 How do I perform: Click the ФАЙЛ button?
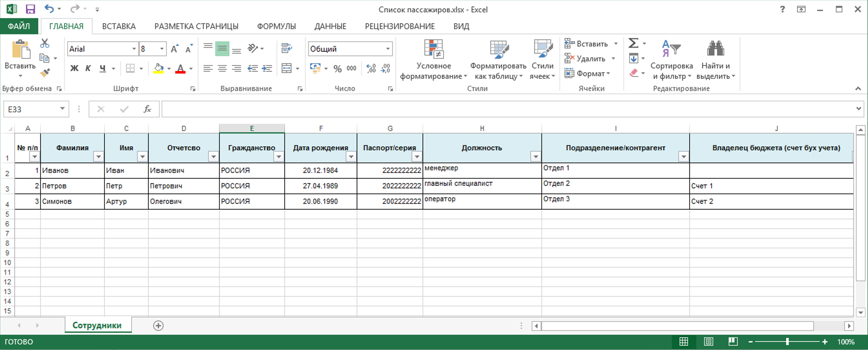pyautogui.click(x=19, y=26)
